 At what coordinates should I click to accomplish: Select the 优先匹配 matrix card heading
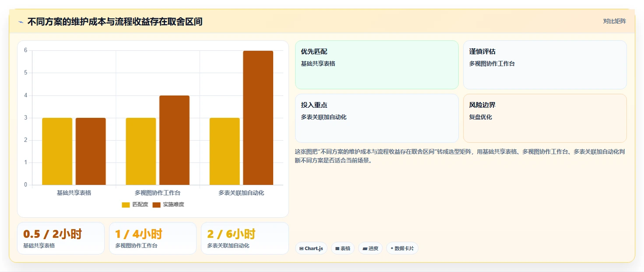(x=314, y=52)
